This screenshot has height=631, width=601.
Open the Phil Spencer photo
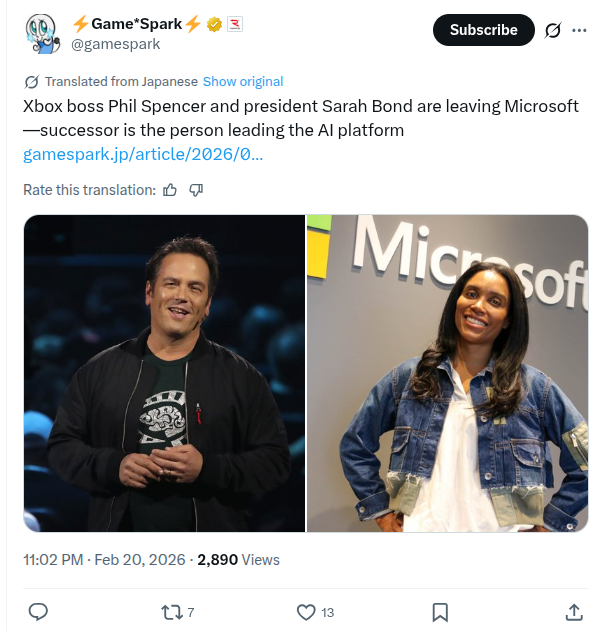coord(164,373)
